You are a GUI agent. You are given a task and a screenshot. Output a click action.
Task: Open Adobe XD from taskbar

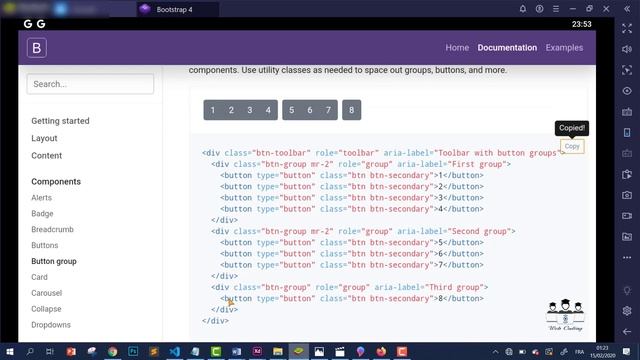click(257, 351)
